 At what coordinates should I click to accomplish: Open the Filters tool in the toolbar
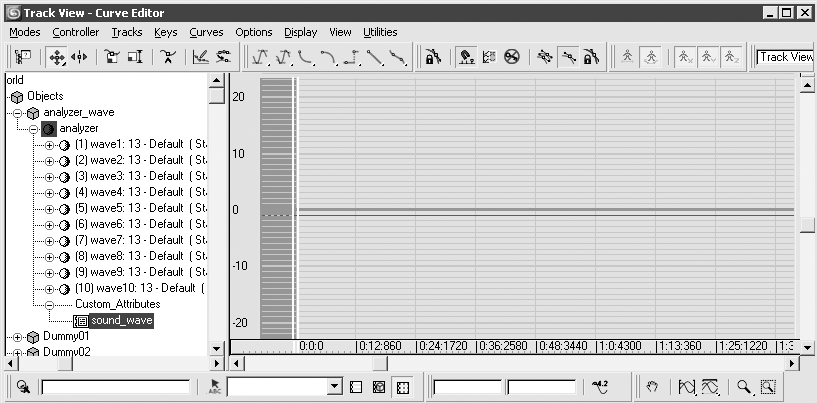(22, 57)
